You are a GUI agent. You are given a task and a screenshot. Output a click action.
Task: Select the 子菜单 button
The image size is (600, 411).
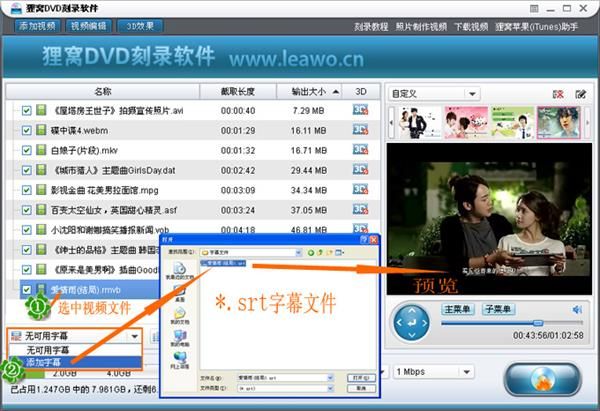click(499, 309)
